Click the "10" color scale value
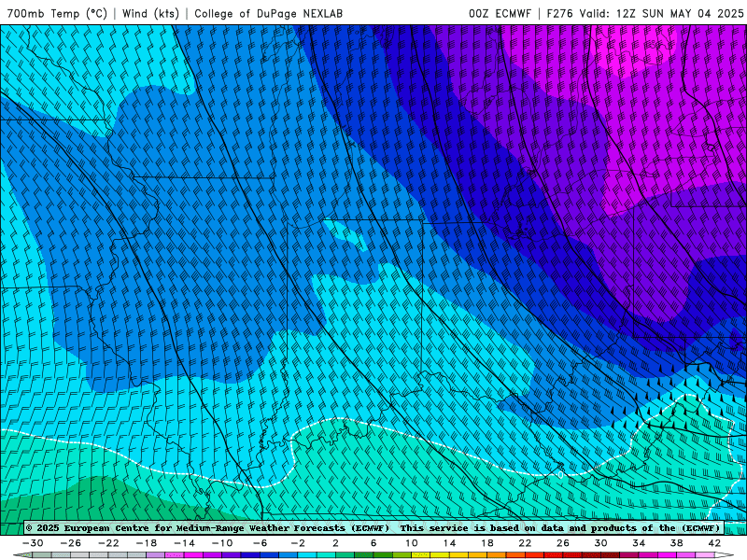 click(412, 543)
